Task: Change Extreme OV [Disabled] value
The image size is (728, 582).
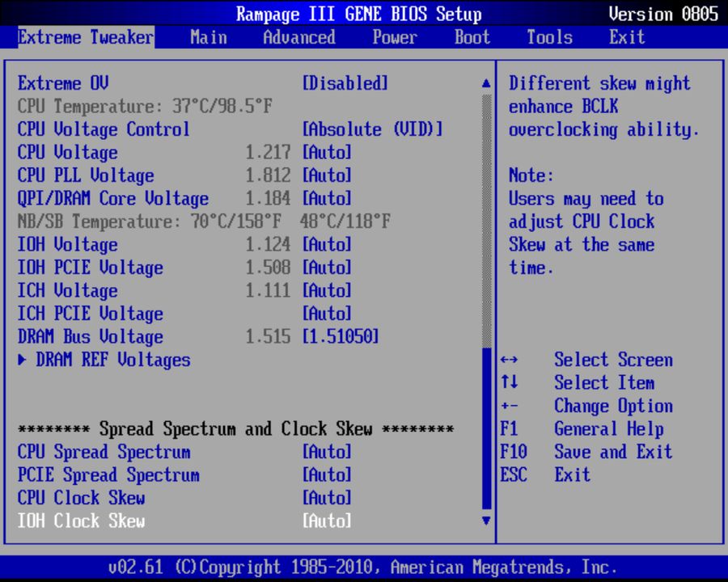Action: coord(345,83)
